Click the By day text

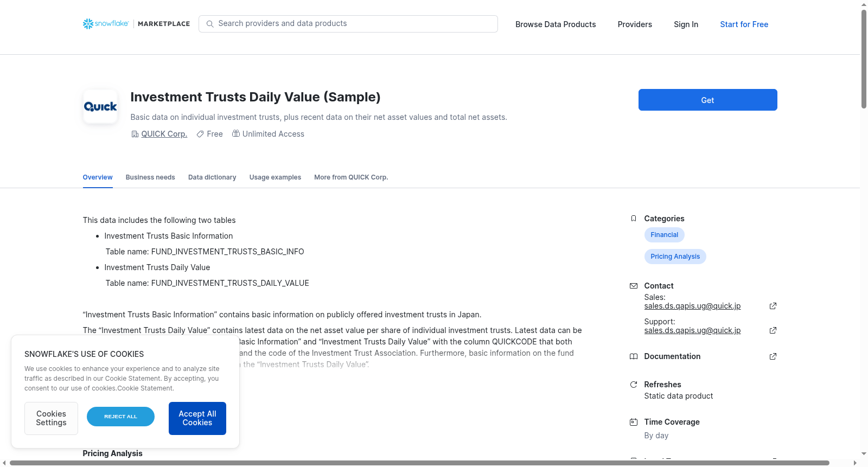(x=656, y=436)
